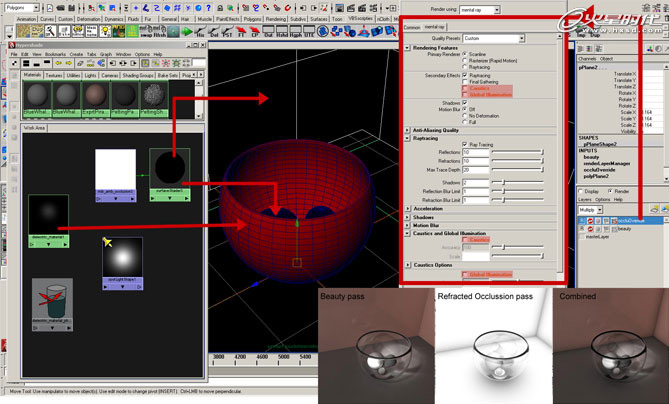Collapse the Raytracing section
Viewport: 669px width, 404px height.
point(407,138)
